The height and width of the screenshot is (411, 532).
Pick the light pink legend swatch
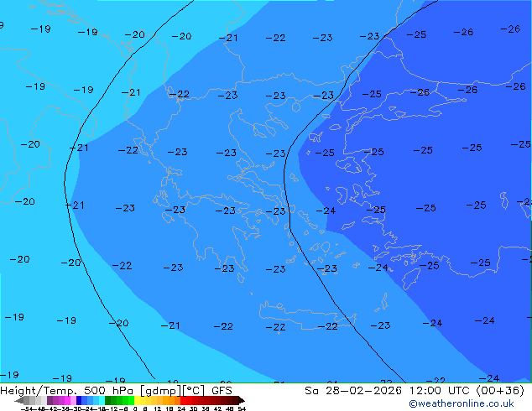click(73, 400)
